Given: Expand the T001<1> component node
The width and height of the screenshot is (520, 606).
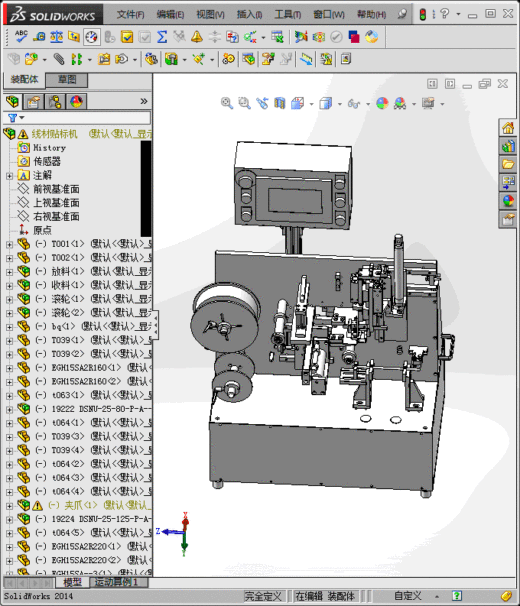Looking at the screenshot, I should pyautogui.click(x=9, y=244).
